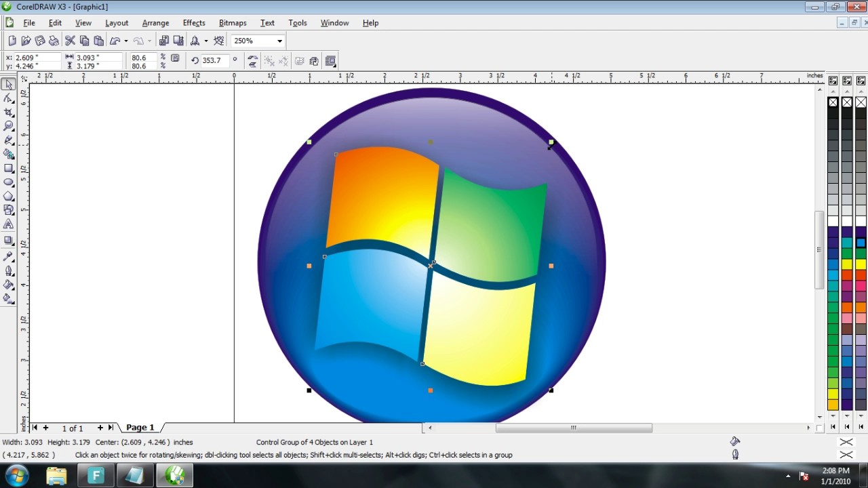This screenshot has height=488, width=868.
Task: Select the Fill tool
Action: point(8,285)
